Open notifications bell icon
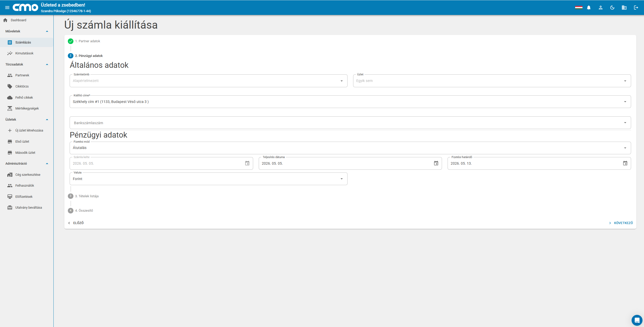 (x=589, y=8)
